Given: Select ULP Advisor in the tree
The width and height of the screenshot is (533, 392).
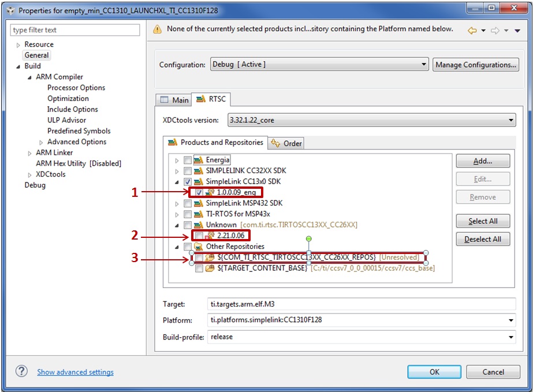Looking at the screenshot, I should point(66,120).
